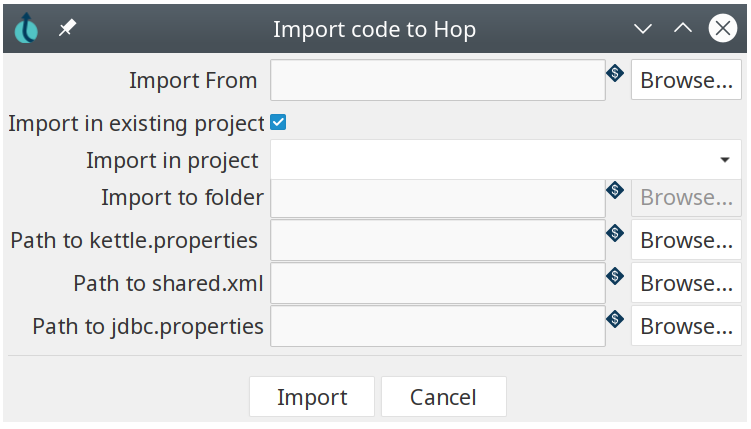Click variable icon beside kettle.properties path field
Screen dimensions: 751x429
(x=615, y=233)
